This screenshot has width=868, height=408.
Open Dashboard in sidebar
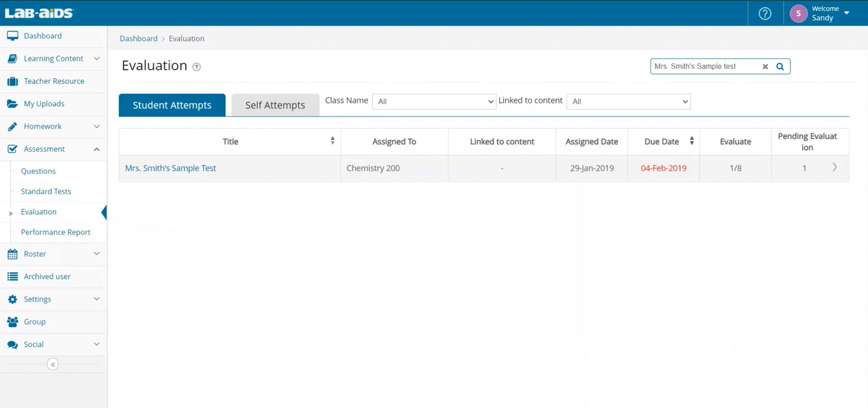[43, 36]
